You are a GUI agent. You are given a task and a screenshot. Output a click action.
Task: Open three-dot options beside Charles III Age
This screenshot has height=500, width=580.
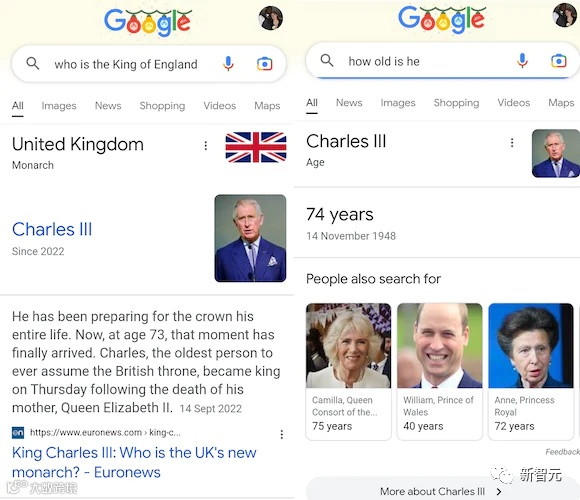[512, 142]
